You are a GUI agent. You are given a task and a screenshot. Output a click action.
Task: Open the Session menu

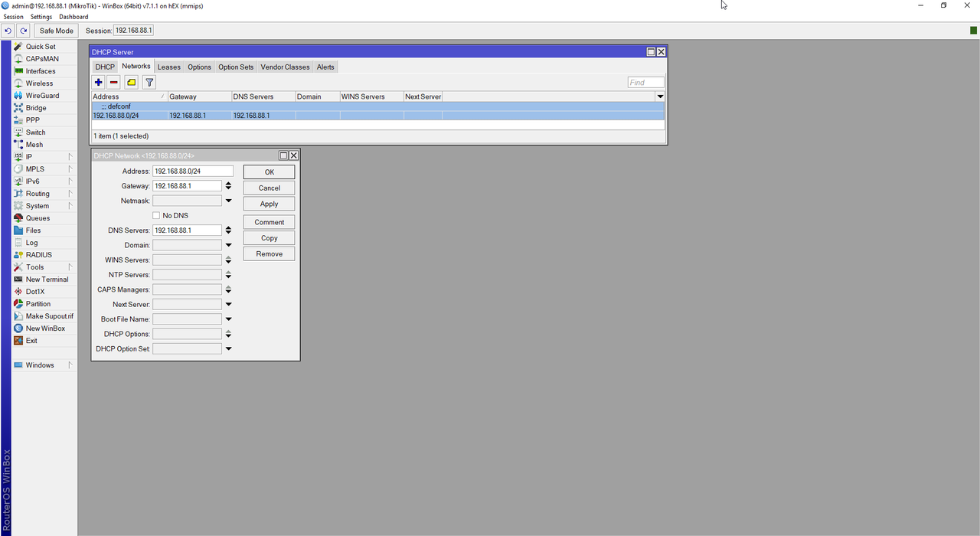13,17
